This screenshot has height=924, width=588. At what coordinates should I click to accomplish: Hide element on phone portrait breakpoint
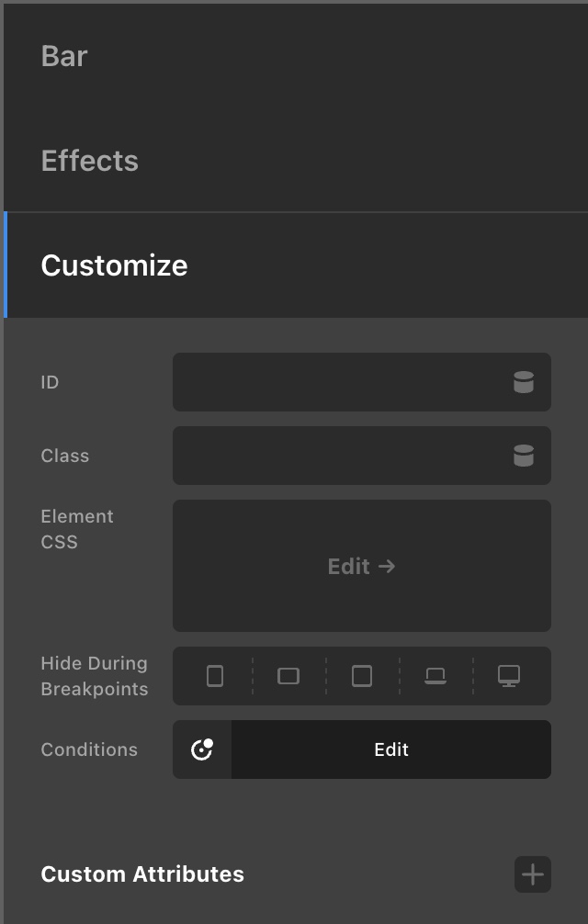pos(215,676)
